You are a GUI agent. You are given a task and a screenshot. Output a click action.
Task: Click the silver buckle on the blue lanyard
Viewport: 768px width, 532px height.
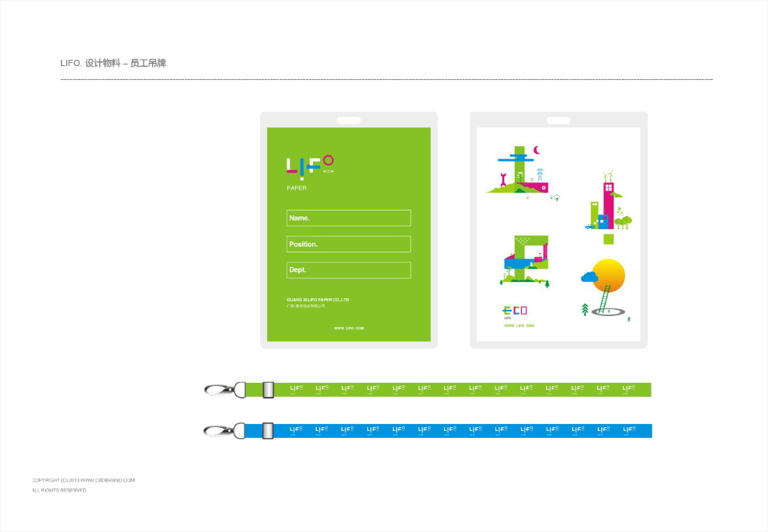pos(268,430)
